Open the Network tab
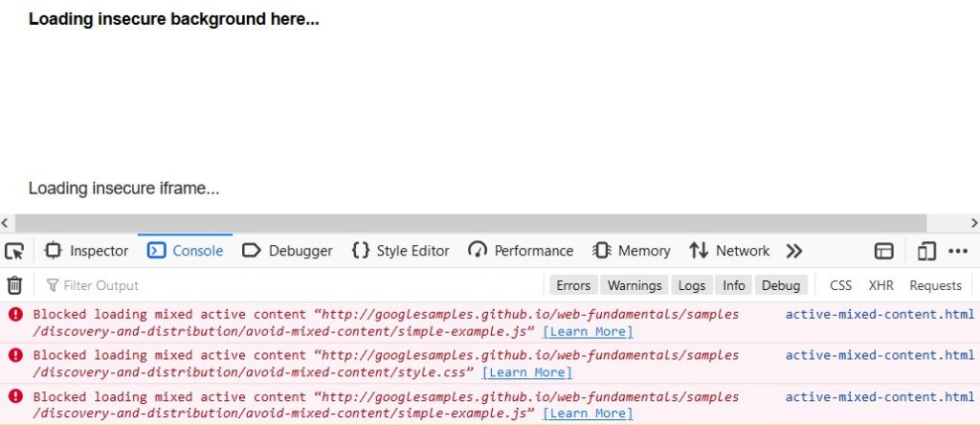 tap(729, 251)
